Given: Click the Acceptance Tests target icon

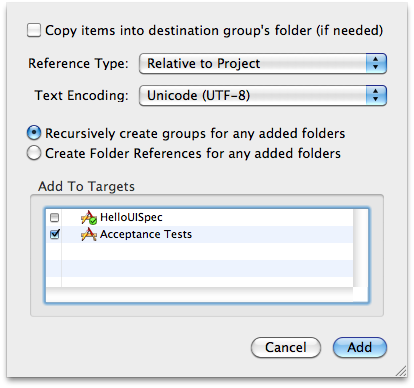Looking at the screenshot, I should click(x=89, y=235).
